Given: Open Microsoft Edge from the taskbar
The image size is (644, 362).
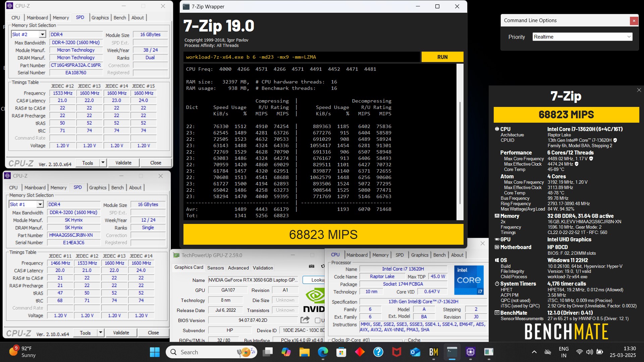Looking at the screenshot, I should [323, 352].
